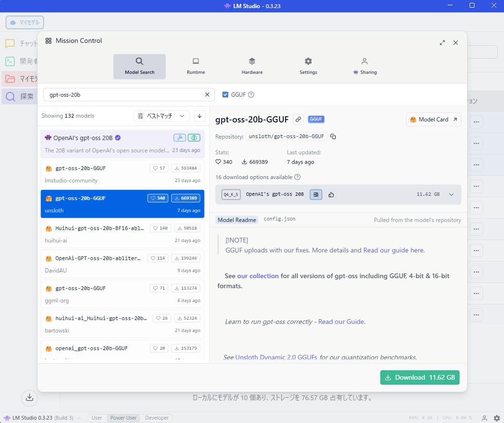Image resolution: width=504 pixels, height=423 pixels.
Task: Expand Mission Control to full size
Action: pos(442,43)
